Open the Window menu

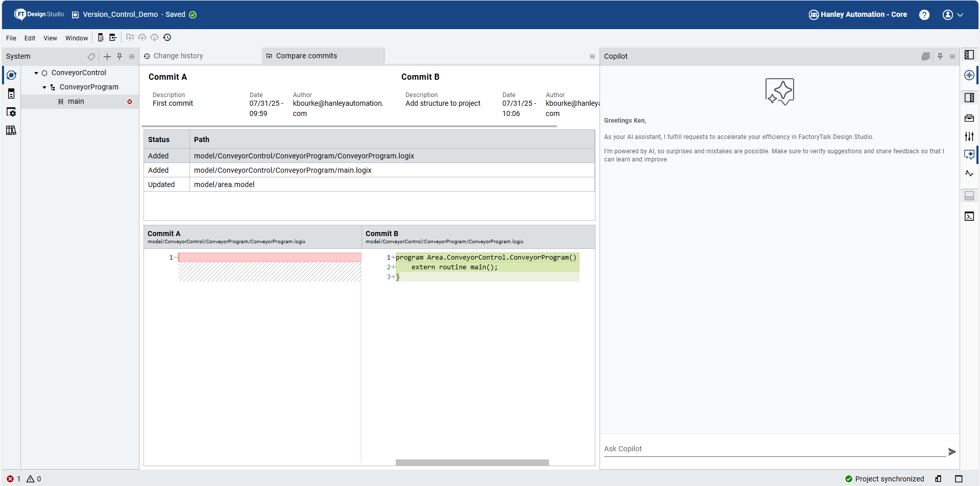(x=77, y=38)
